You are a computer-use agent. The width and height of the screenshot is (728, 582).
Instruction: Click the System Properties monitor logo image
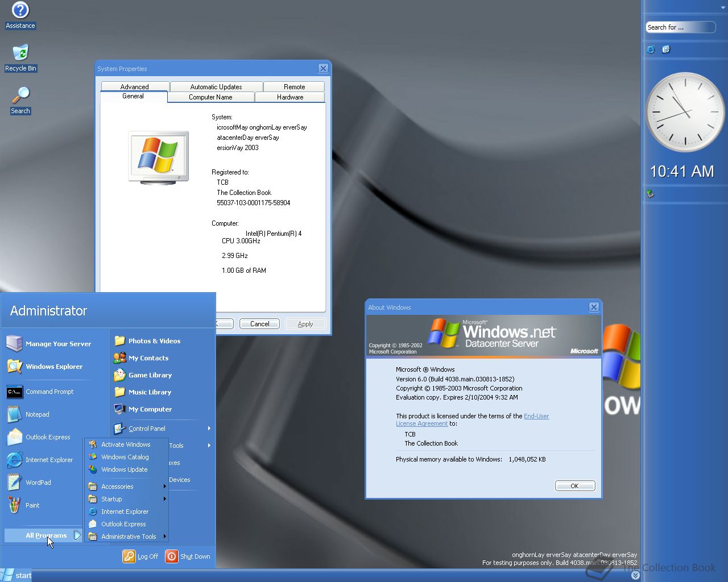[x=159, y=157]
